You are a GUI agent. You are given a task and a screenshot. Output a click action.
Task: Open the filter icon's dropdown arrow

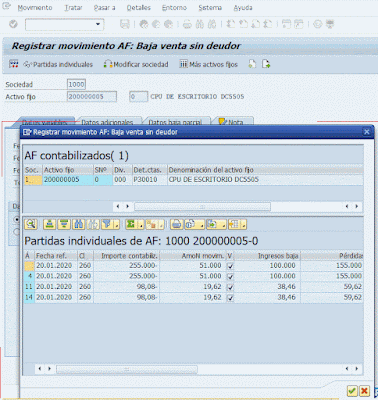click(x=117, y=226)
